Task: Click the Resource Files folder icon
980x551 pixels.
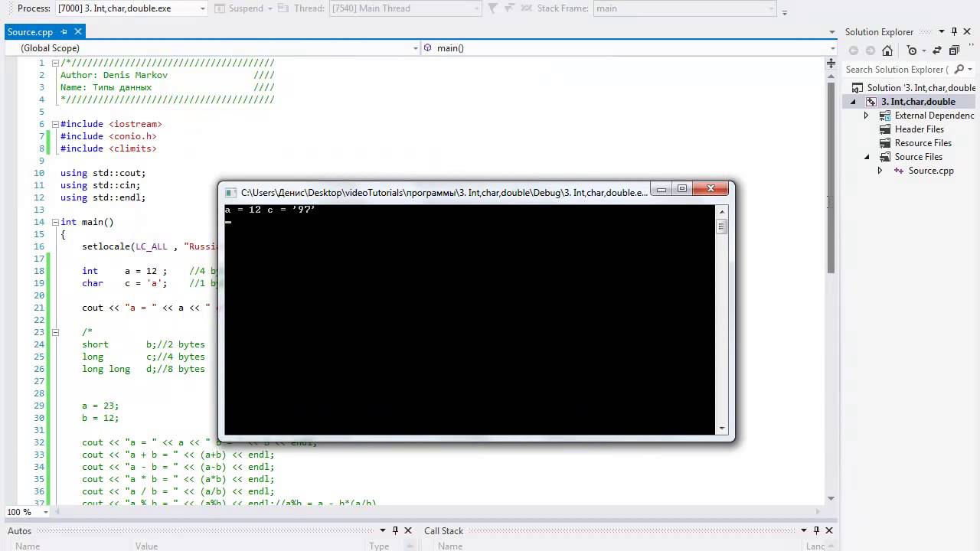Action: [x=884, y=143]
